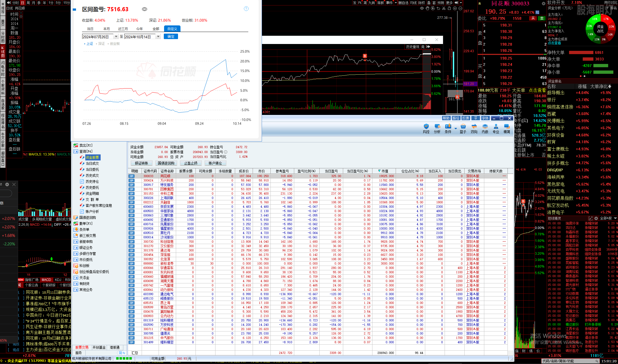Switch to 精简 compact mode
Image resolution: width=618 pixels, height=364 pixels.
tap(507, 128)
